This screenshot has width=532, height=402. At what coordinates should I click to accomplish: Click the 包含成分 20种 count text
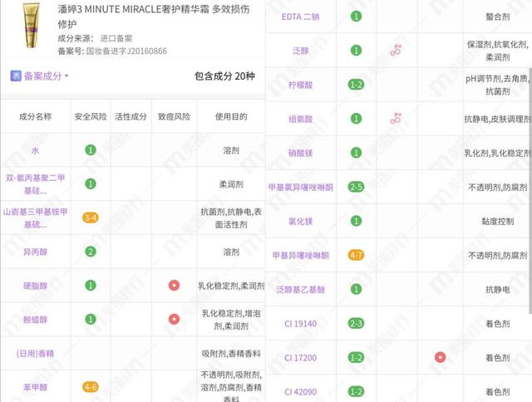tap(224, 76)
